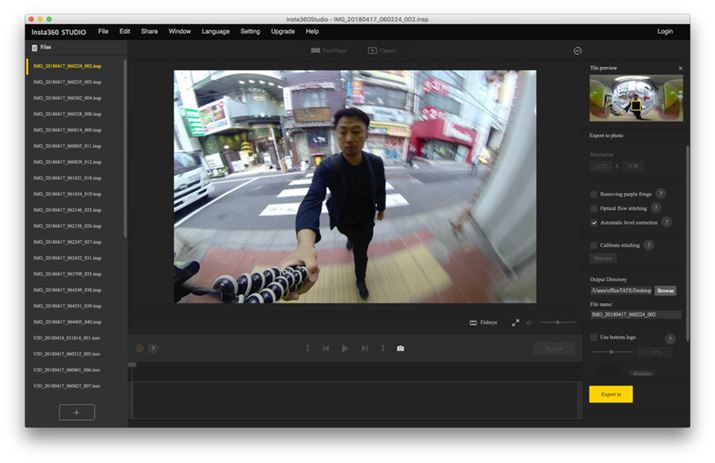Open help for Use bottom logo

point(670,338)
